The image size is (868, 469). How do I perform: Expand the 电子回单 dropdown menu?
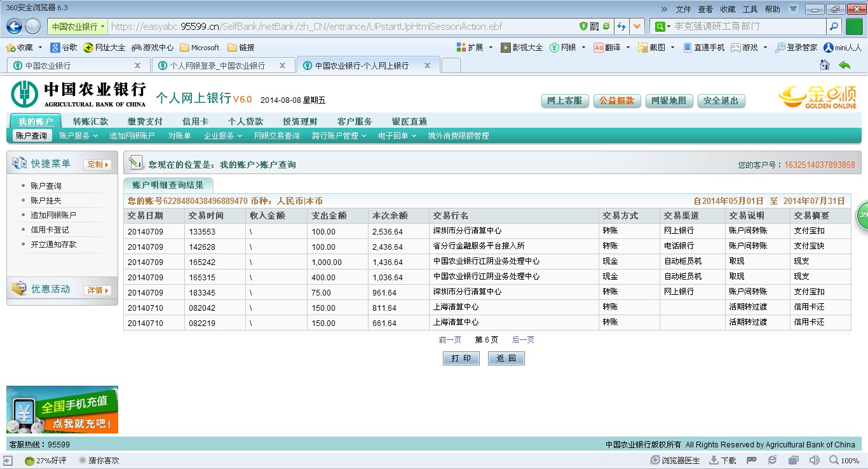pyautogui.click(x=397, y=136)
